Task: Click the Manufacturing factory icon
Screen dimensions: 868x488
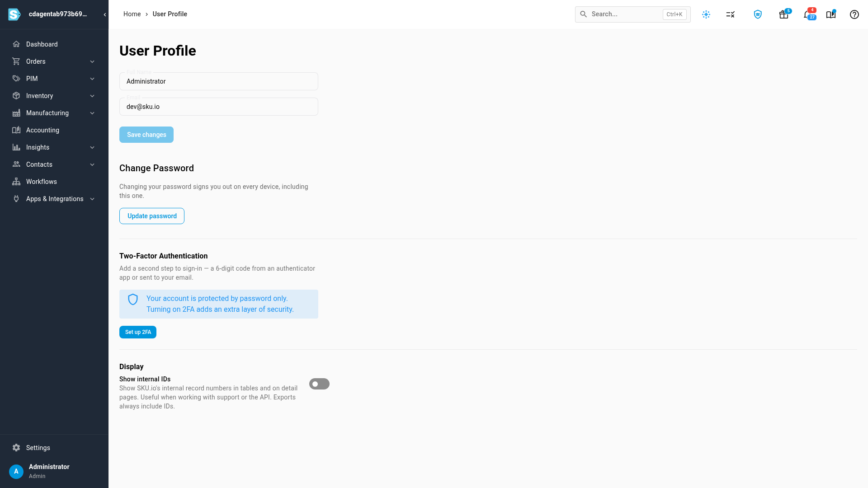Action: tap(16, 113)
